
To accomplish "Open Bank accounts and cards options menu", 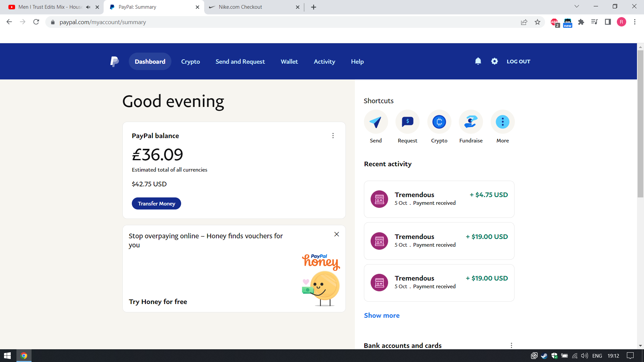I will (511, 345).
